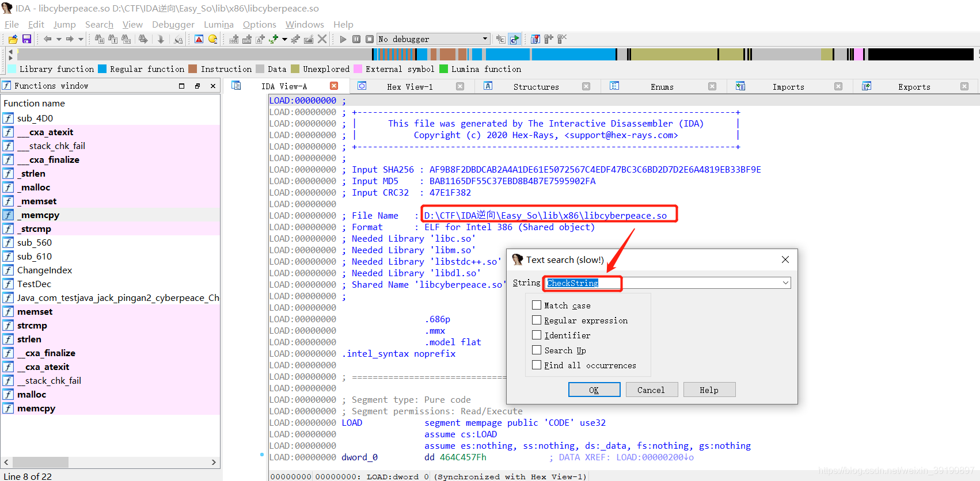Open the green plus icon dropdown arrow
Viewport: 980px width, 481px height.
[284, 39]
